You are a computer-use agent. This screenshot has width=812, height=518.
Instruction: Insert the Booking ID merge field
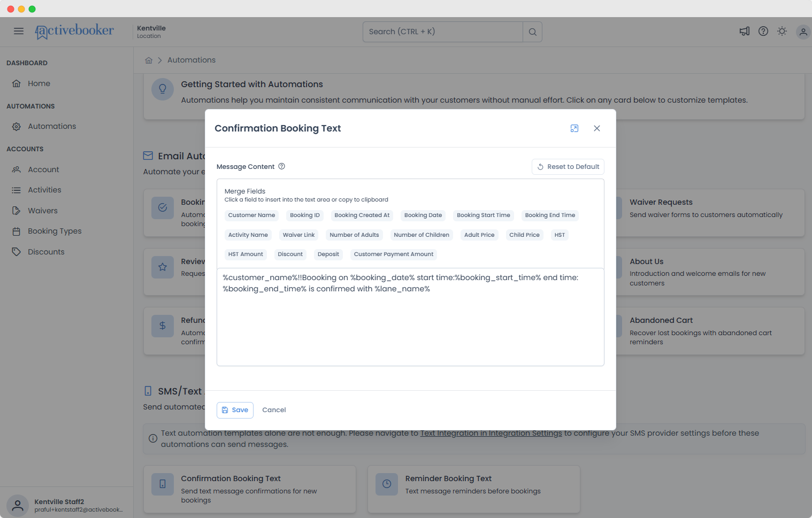click(x=305, y=215)
